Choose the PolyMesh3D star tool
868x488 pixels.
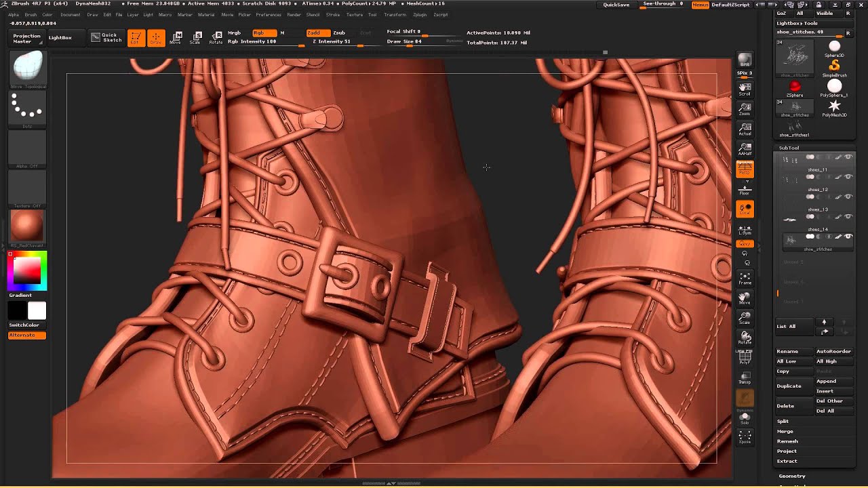834,108
